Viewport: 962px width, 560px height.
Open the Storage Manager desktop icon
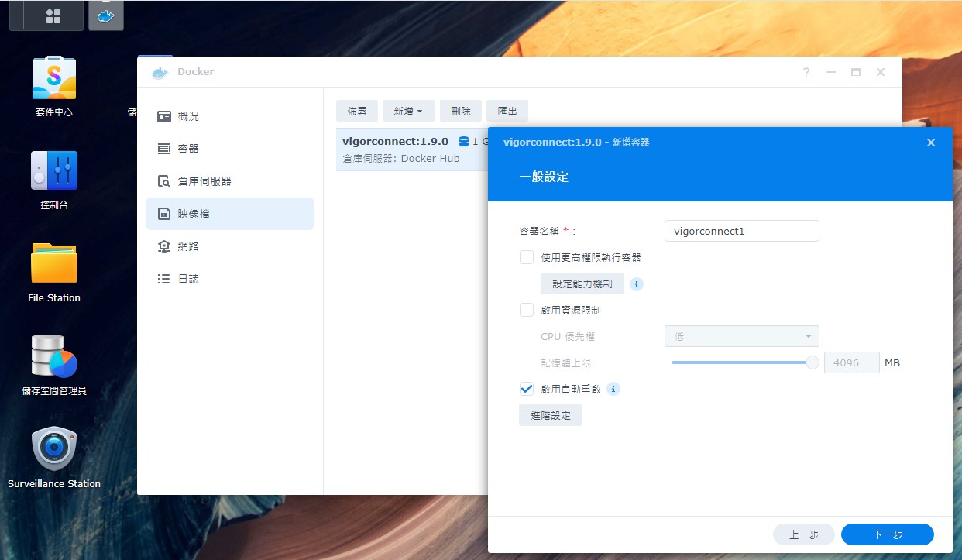53,357
